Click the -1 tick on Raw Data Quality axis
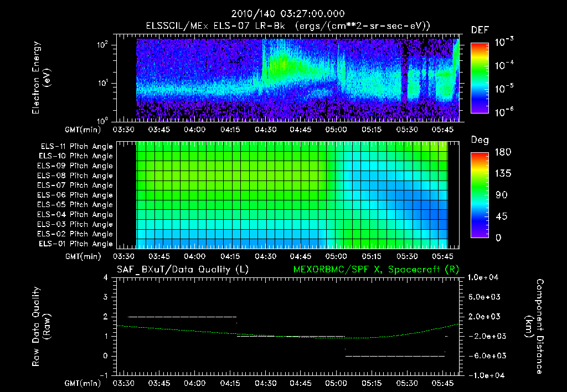The height and width of the screenshot is (392, 567). click(104, 375)
